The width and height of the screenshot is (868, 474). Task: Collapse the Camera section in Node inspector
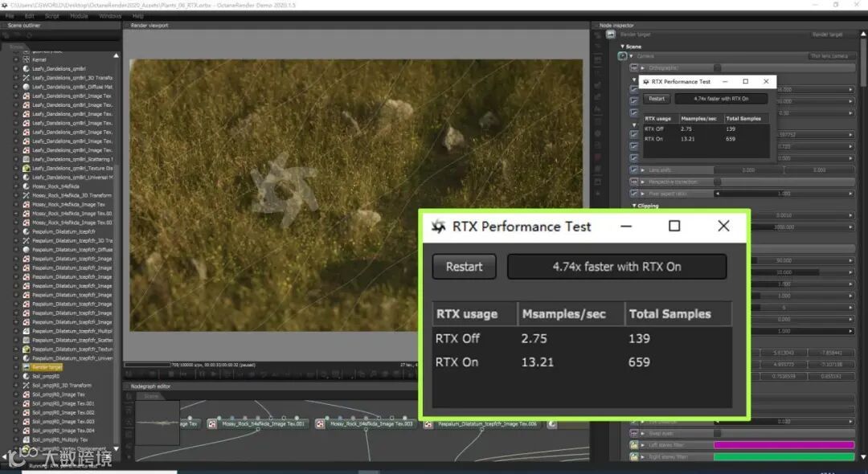(x=631, y=56)
